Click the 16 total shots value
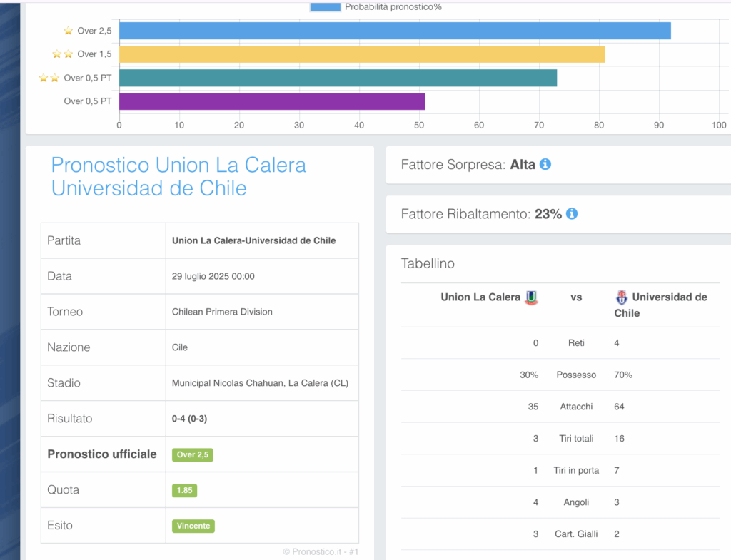The width and height of the screenshot is (731, 560). tap(619, 439)
